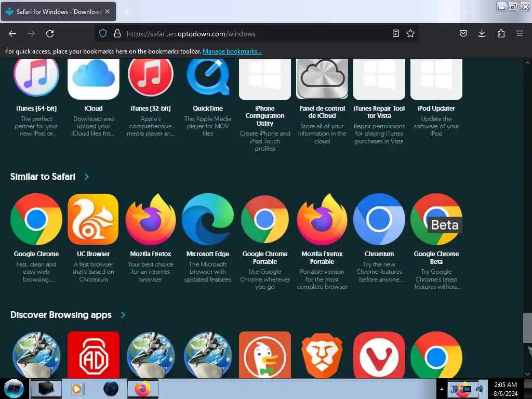This screenshot has width=532, height=399.
Task: Click the Google Chrome Beta title link
Action: pyautogui.click(x=436, y=258)
